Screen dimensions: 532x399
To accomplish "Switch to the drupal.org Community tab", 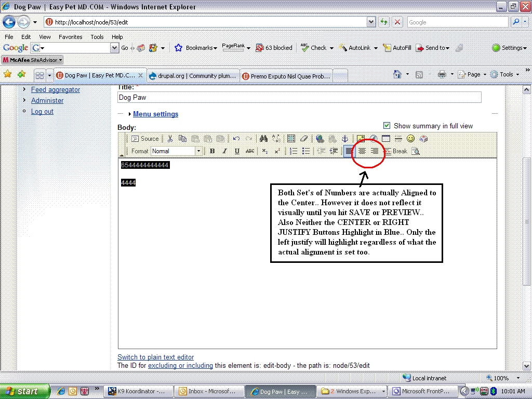I will [x=192, y=76].
